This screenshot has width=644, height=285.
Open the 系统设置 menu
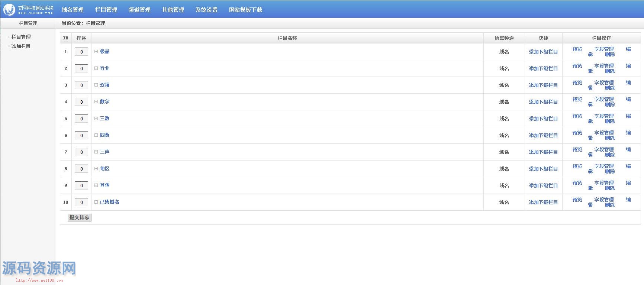click(x=206, y=10)
